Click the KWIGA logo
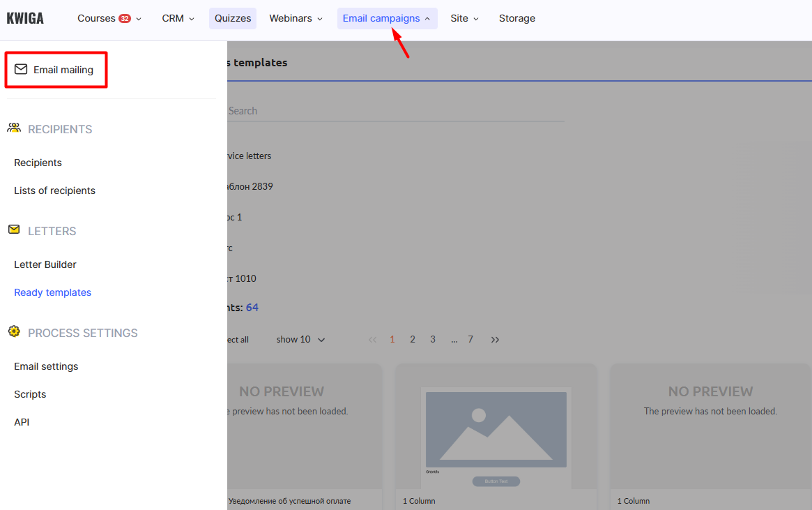812x510 pixels. click(25, 19)
